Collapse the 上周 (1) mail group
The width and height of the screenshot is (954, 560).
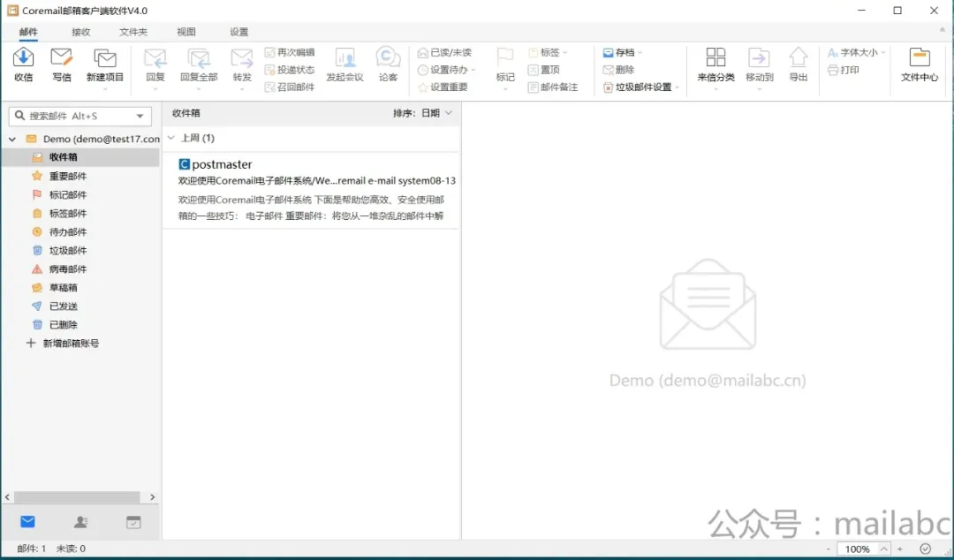pos(171,138)
